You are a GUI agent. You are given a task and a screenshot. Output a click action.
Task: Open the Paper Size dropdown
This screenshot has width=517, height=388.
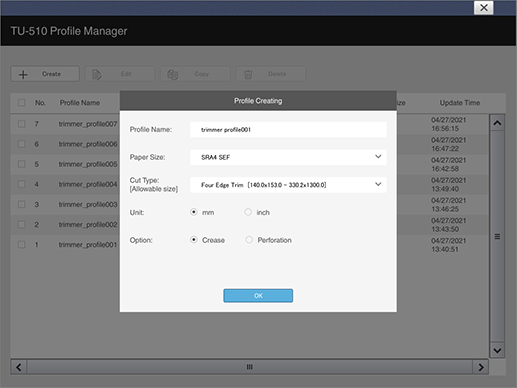(x=288, y=157)
